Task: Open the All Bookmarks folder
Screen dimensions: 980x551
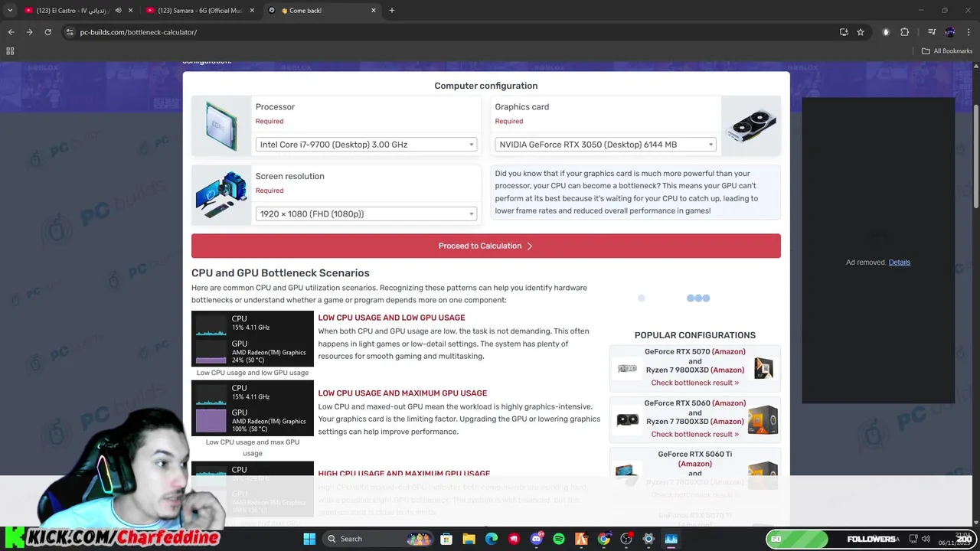Action: point(947,51)
